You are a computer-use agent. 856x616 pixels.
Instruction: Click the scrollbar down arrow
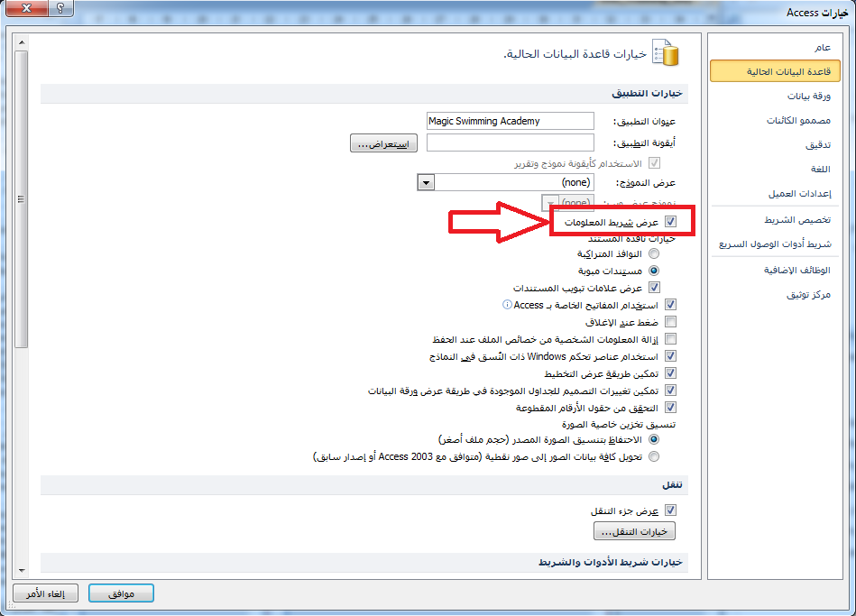click(22, 570)
